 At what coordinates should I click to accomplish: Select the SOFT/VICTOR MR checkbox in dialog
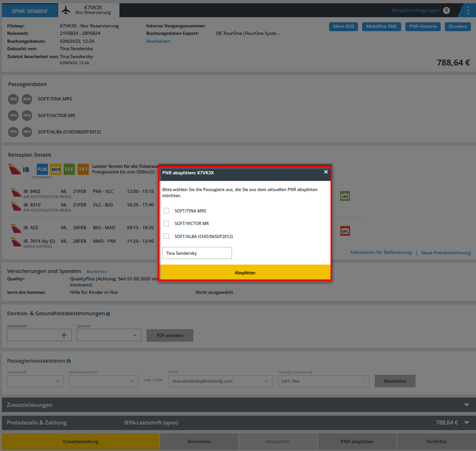click(x=166, y=224)
